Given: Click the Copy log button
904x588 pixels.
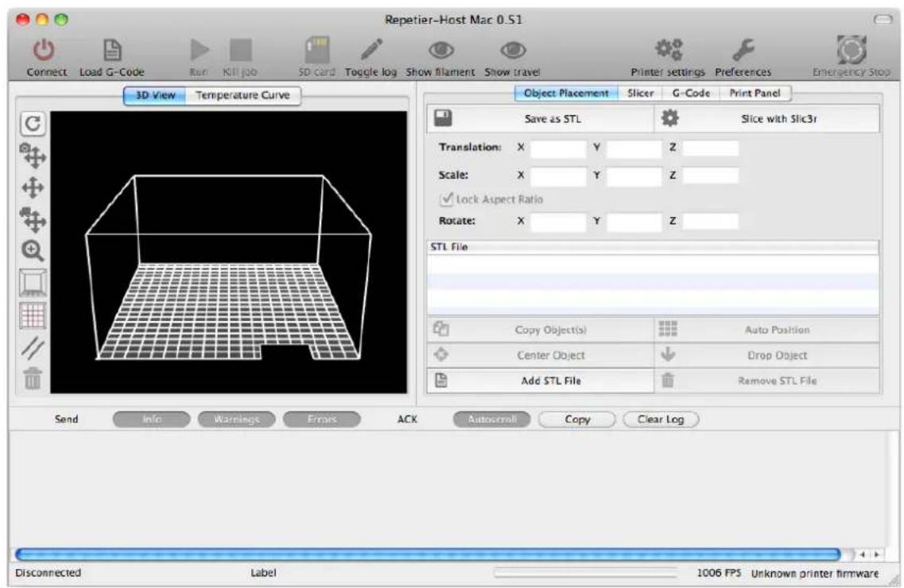Looking at the screenshot, I should pos(577,420).
